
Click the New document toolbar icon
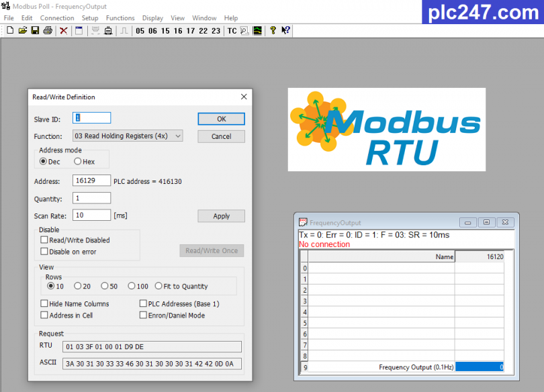(10, 30)
